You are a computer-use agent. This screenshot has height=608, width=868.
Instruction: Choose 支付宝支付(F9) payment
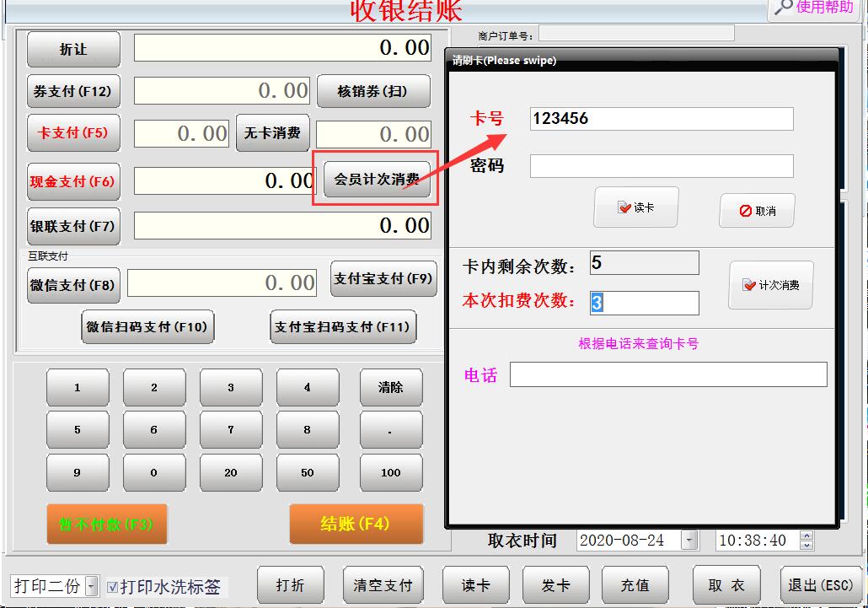coord(383,279)
